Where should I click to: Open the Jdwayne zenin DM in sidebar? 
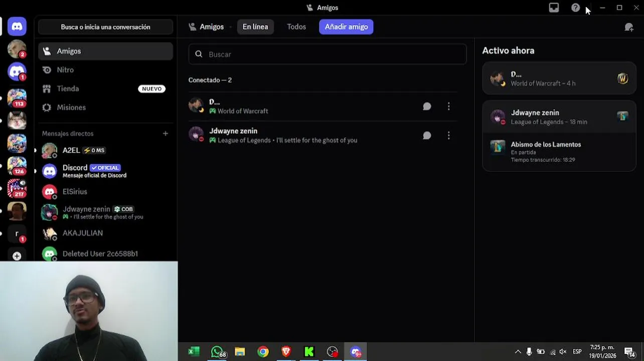pyautogui.click(x=105, y=213)
